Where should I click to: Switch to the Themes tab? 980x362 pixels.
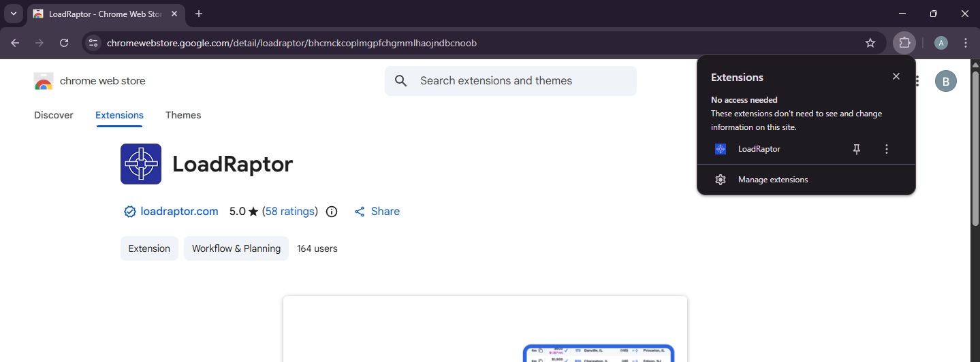(x=183, y=115)
